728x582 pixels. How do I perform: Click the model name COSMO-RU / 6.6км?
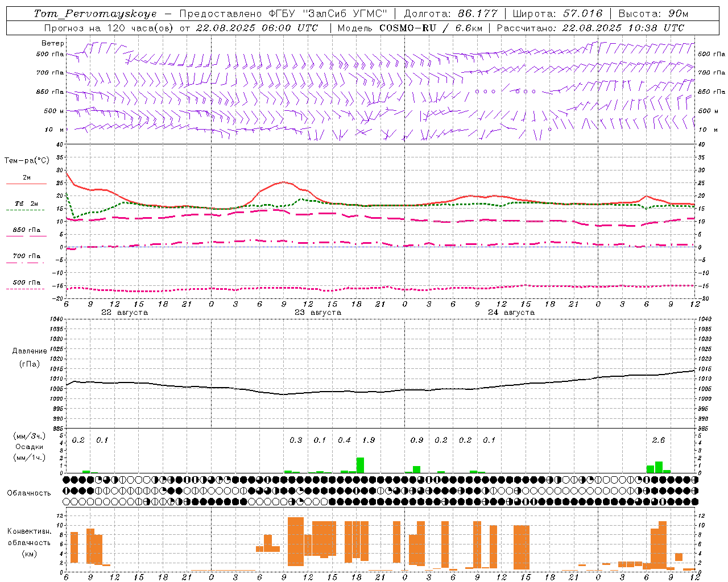(x=430, y=28)
